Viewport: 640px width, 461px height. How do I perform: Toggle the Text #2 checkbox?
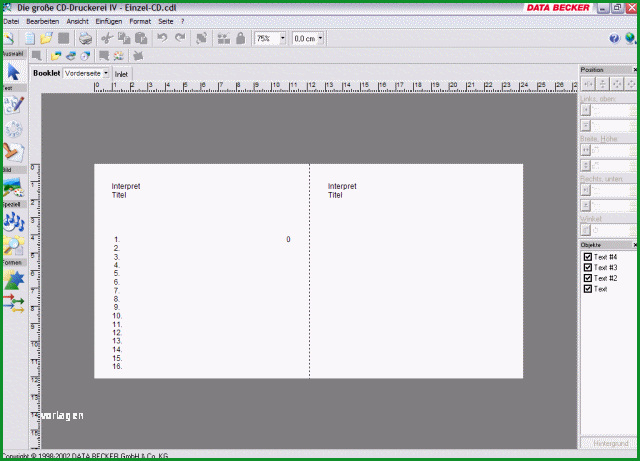pyautogui.click(x=588, y=278)
